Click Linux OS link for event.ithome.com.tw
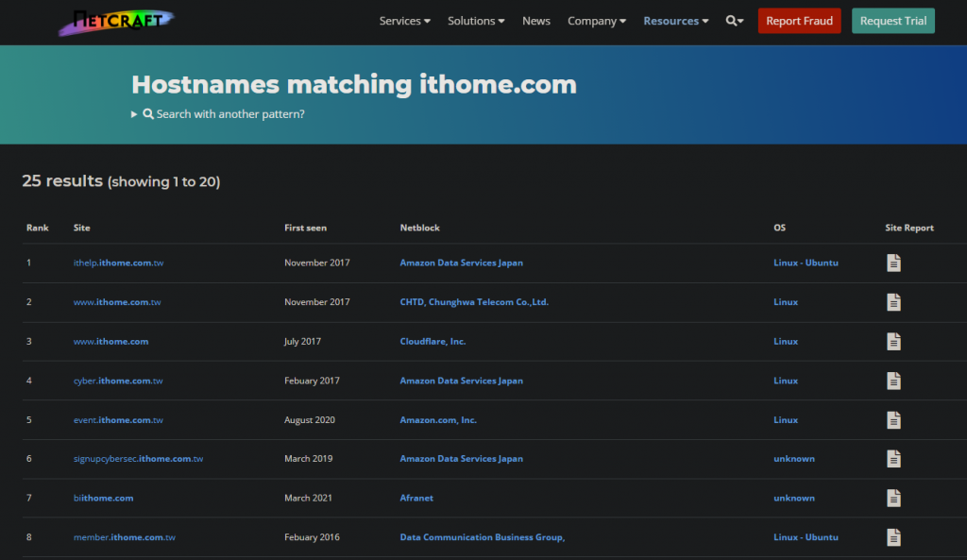The height and width of the screenshot is (560, 967). 786,420
